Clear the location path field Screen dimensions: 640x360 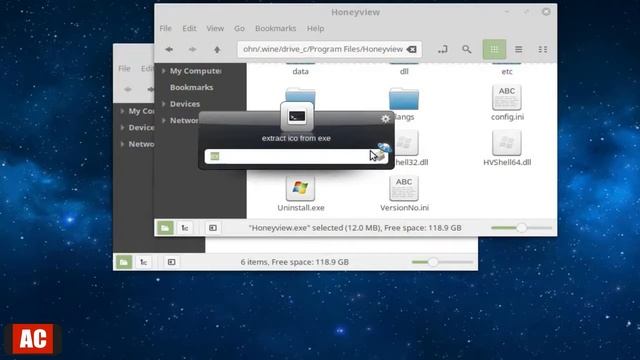pos(412,49)
